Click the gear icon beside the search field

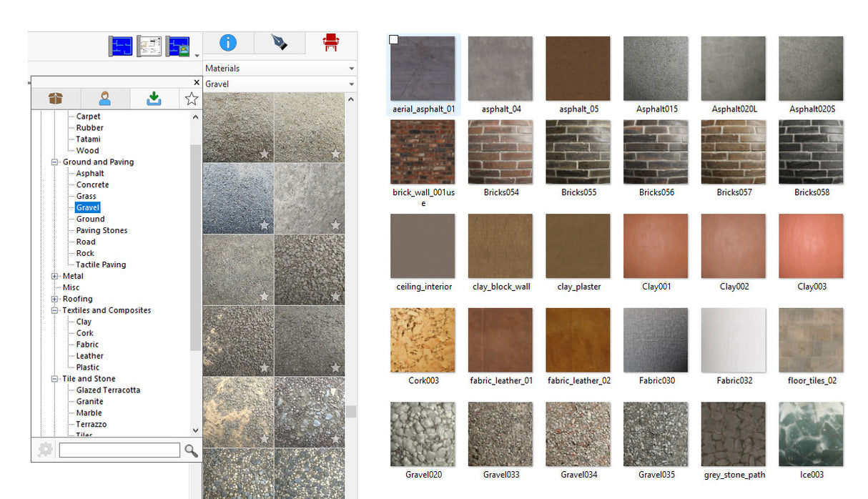click(x=45, y=450)
